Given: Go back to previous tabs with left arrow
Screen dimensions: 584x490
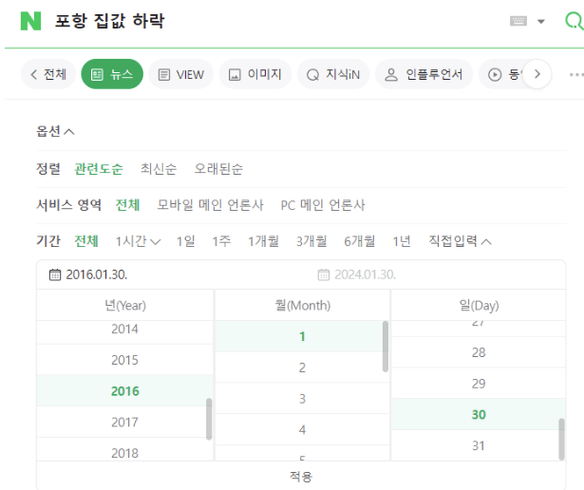Looking at the screenshot, I should point(34,74).
